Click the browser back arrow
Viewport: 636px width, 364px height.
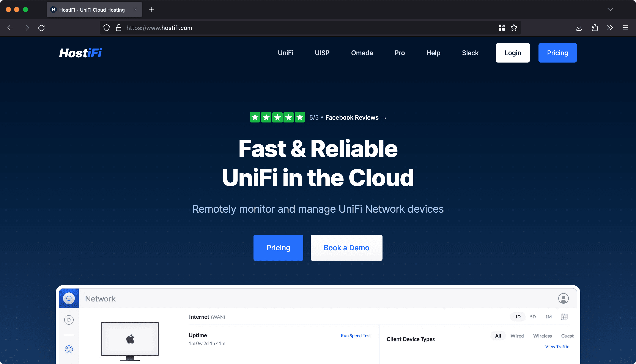click(10, 28)
